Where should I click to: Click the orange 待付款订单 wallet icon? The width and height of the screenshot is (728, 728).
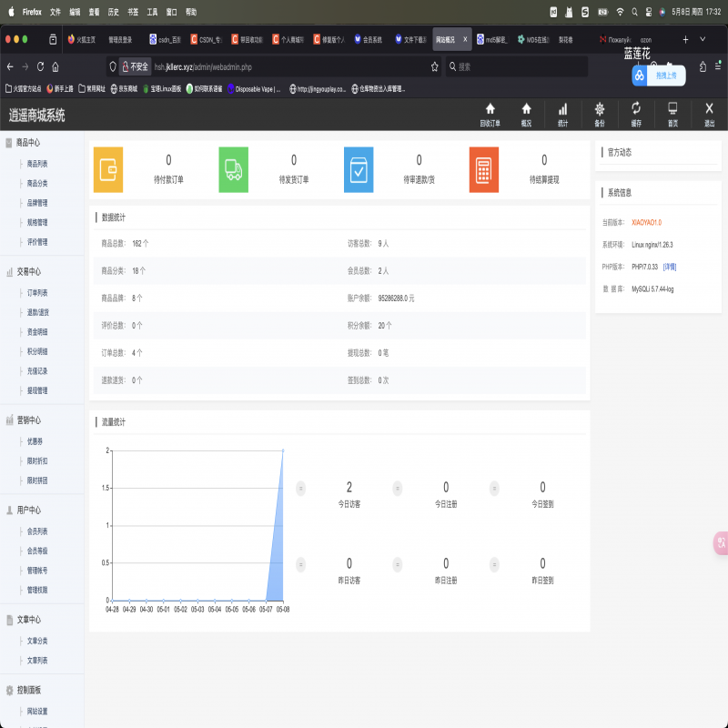tap(108, 169)
